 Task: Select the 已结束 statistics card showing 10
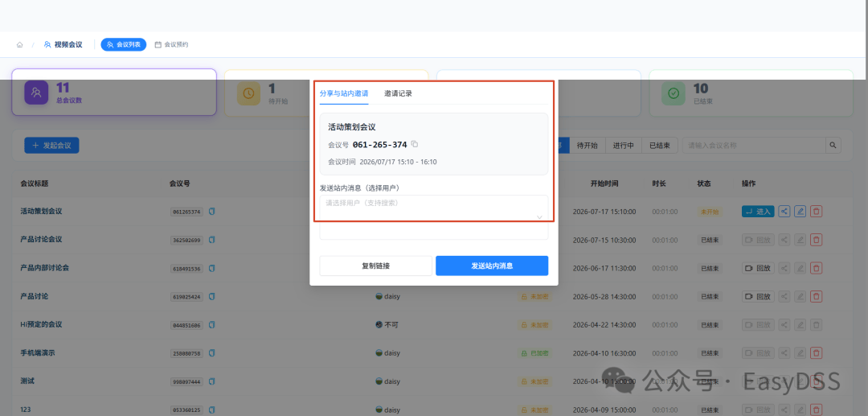coord(751,93)
